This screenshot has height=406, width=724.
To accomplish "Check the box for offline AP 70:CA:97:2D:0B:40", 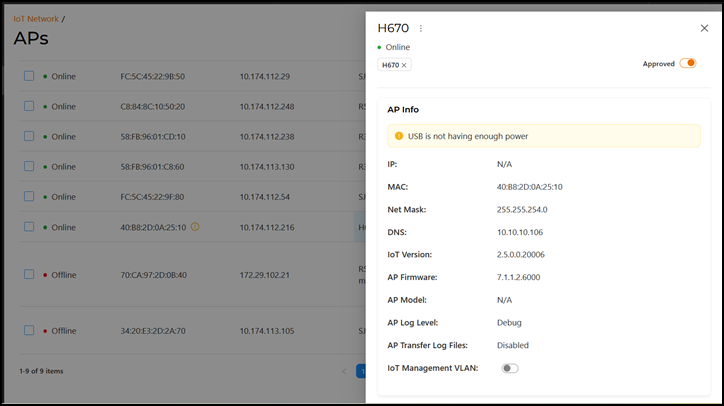I will coord(29,274).
